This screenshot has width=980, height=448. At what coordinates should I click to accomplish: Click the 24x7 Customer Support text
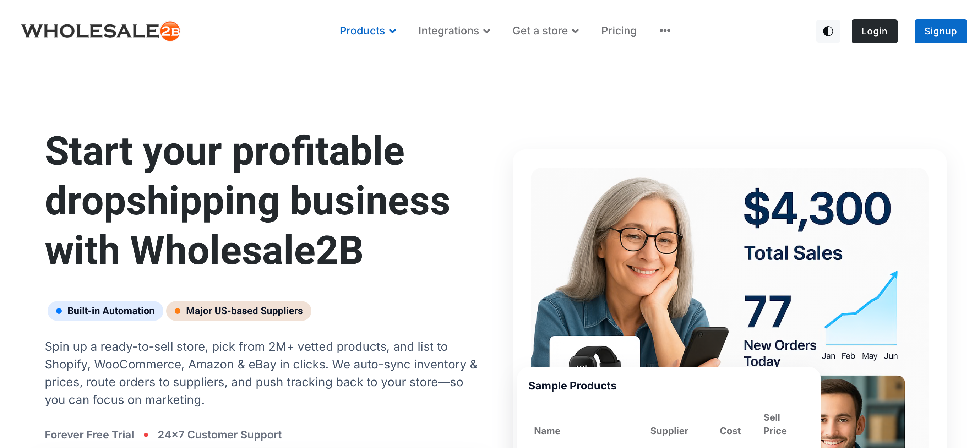pyautogui.click(x=220, y=435)
